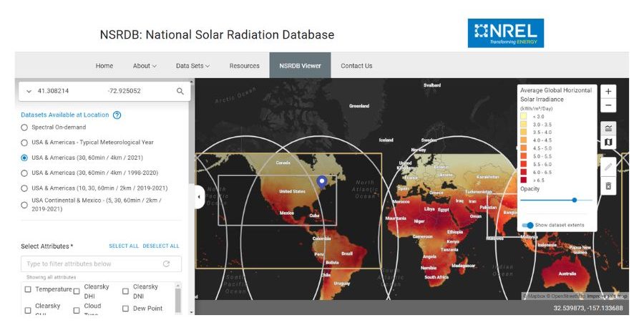644x333 pixels.
Task: Click the trash delete icon on map
Action: (x=608, y=185)
